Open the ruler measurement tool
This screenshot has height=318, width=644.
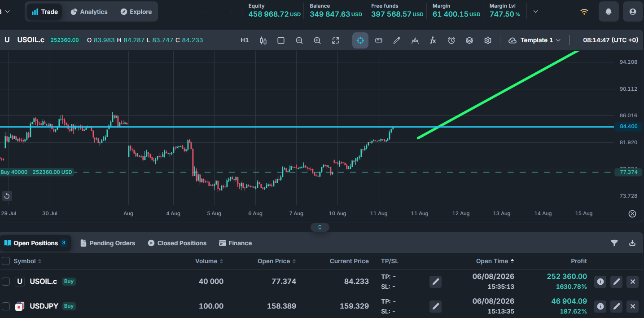[x=379, y=40]
